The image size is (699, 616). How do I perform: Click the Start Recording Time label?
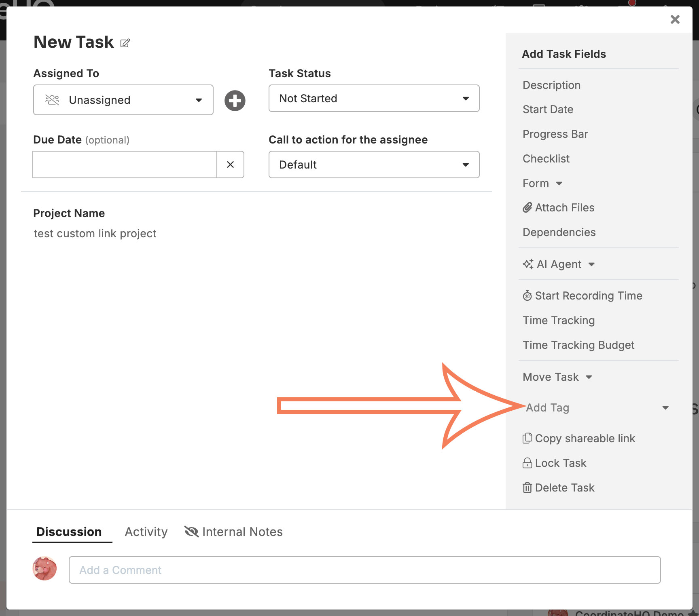pos(589,296)
